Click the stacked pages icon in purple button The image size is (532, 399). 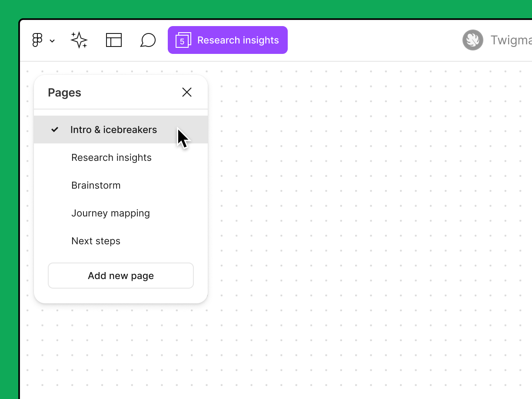(x=183, y=40)
